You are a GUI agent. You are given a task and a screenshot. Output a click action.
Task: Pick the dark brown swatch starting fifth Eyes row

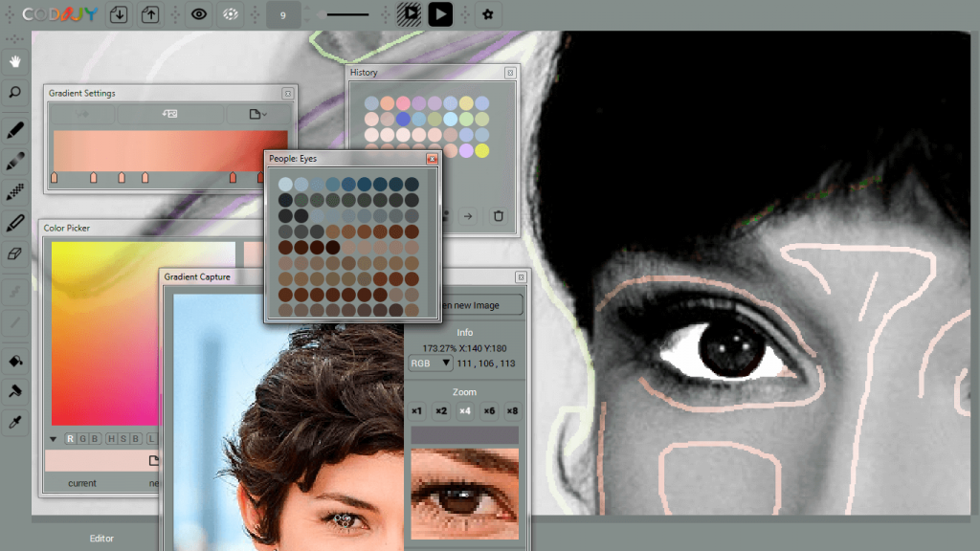(x=285, y=248)
